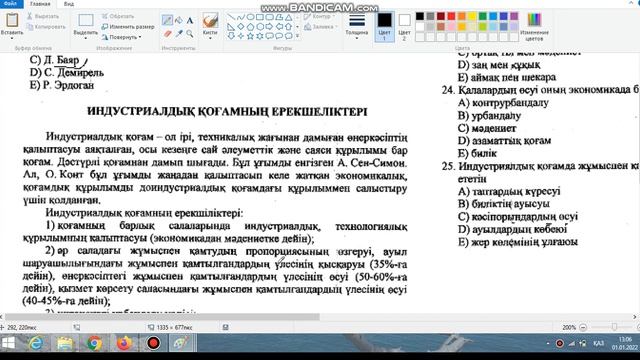Click the horizontal scrollbar thumb
Image resolution: width=640 pixels, height=360 pixels.
click(x=162, y=317)
